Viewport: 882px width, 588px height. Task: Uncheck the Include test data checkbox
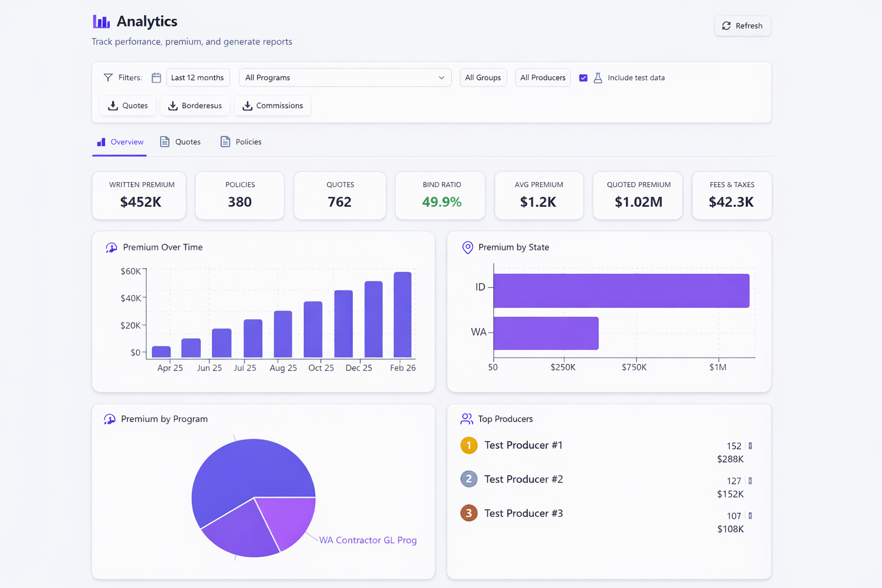pyautogui.click(x=583, y=78)
